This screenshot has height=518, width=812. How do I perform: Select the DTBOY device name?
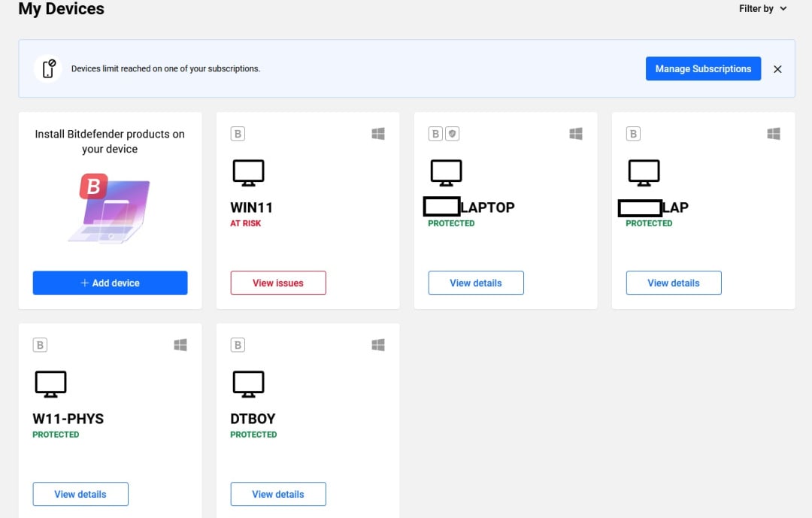tap(253, 419)
